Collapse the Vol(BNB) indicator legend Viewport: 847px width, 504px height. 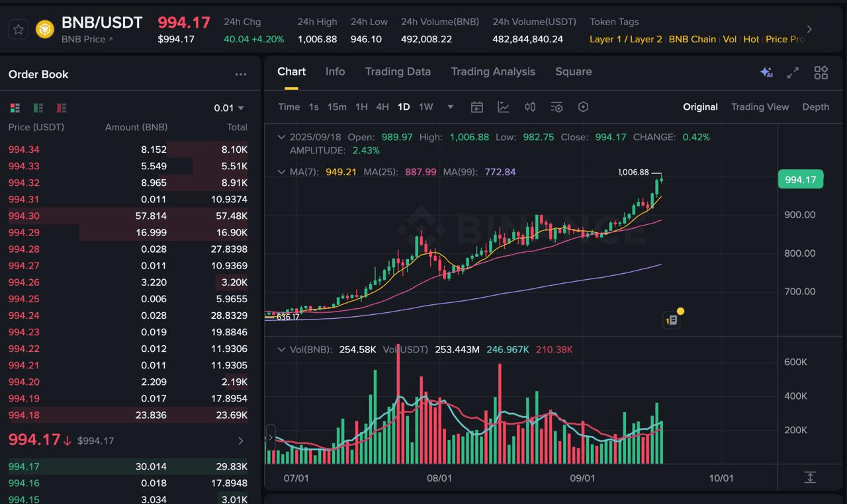coord(281,349)
